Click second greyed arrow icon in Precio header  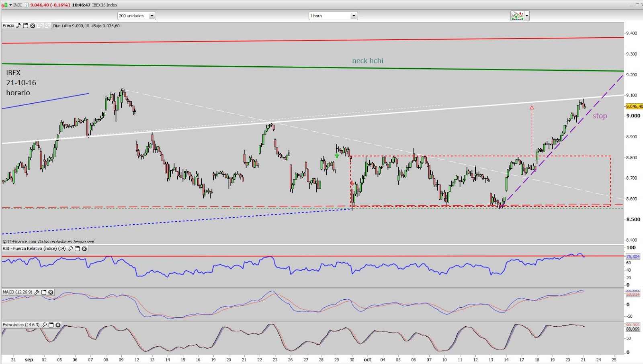(x=47, y=26)
